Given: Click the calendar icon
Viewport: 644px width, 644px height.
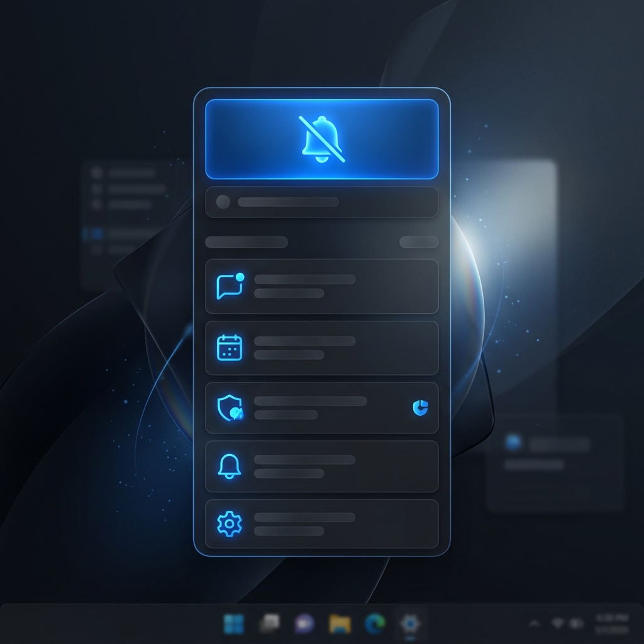Looking at the screenshot, I should tap(229, 347).
